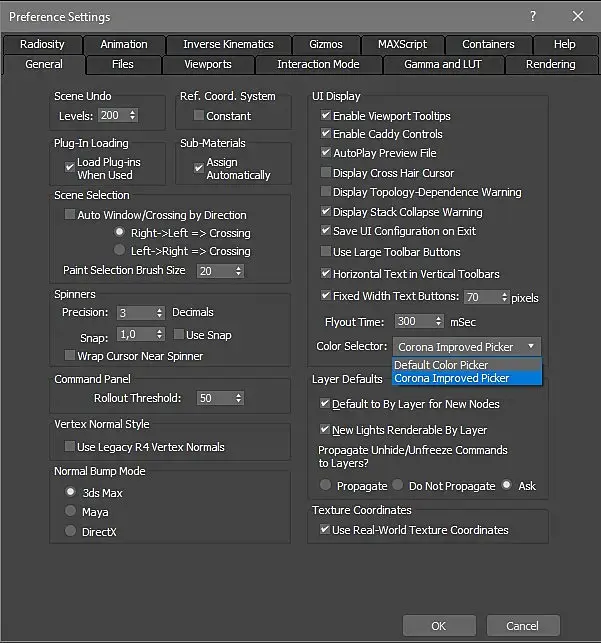Choose the Do Not Propagate option
Image resolution: width=601 pixels, height=643 pixels.
tap(399, 486)
